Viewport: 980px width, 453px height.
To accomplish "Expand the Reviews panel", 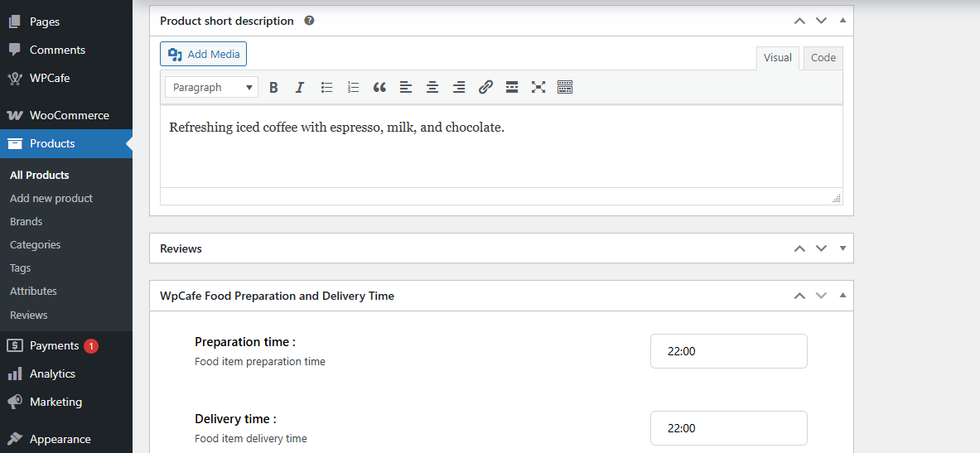I will 842,248.
